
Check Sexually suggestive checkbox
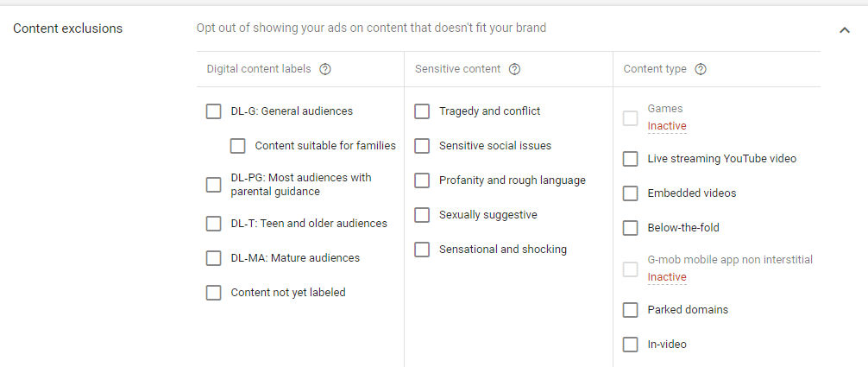coord(422,215)
